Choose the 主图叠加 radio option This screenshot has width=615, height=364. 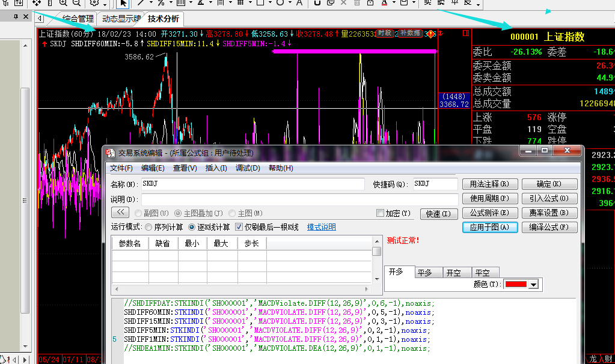pos(178,214)
